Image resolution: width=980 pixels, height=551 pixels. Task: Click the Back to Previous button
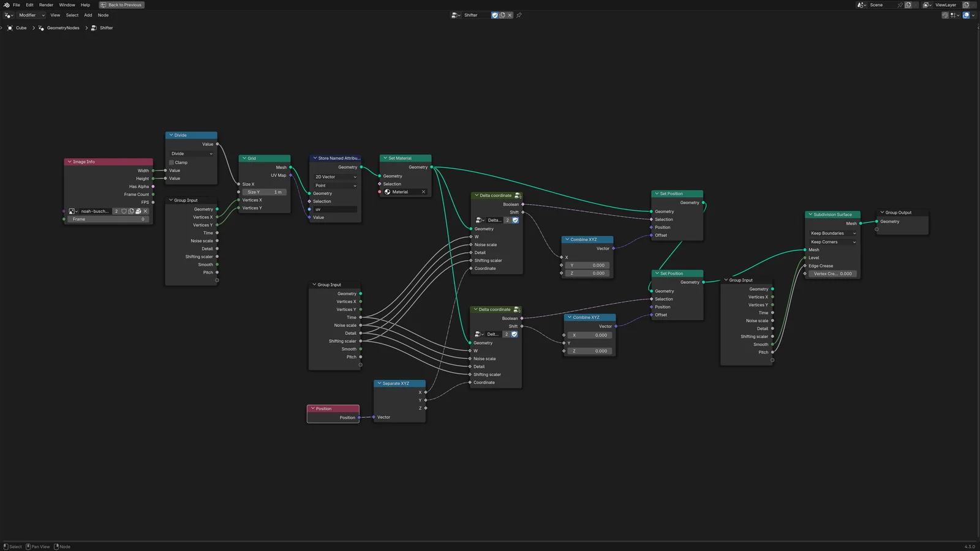pyautogui.click(x=121, y=5)
